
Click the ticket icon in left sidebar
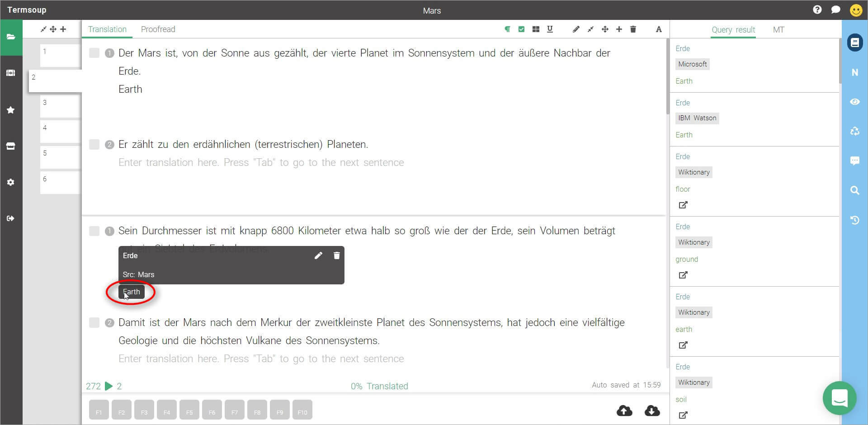click(11, 73)
